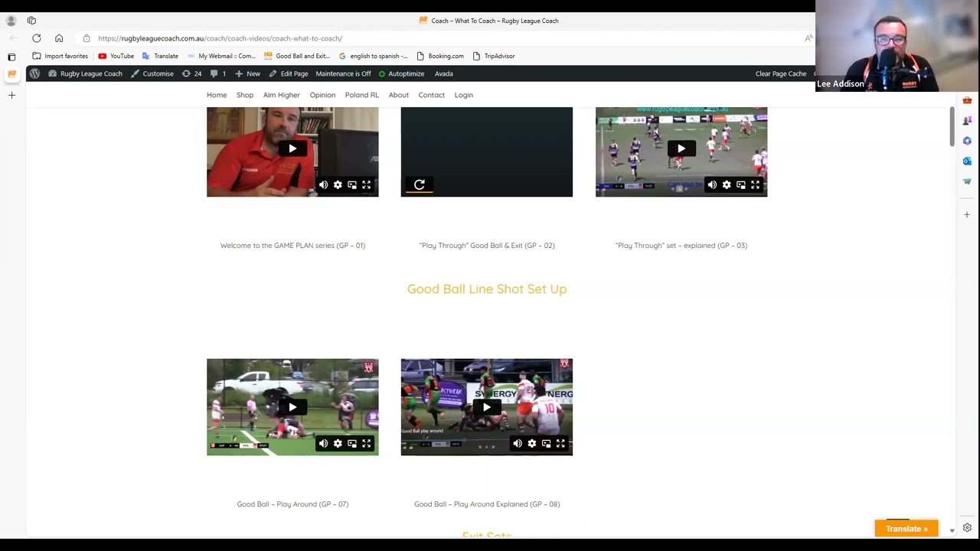
Task: Open the Contact page link
Action: tap(431, 95)
